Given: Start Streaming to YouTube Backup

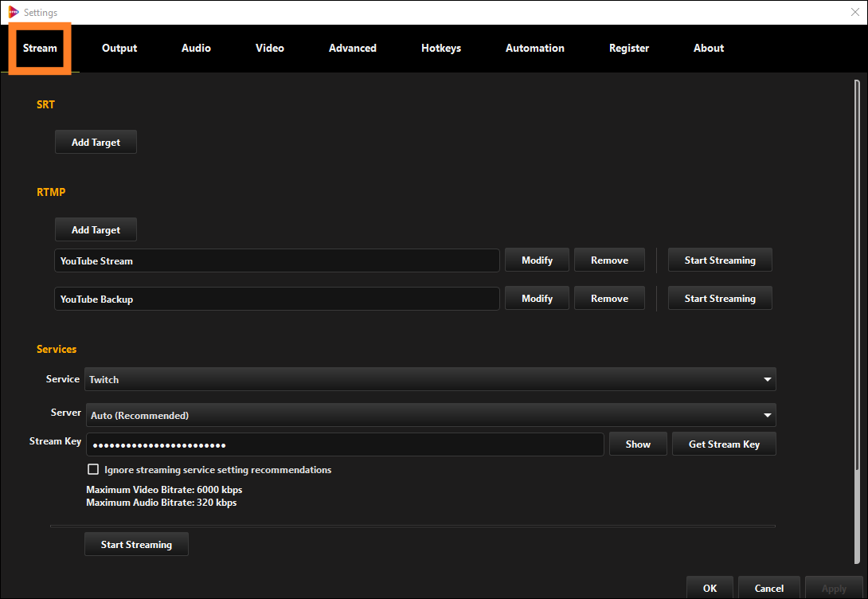Looking at the screenshot, I should [720, 299].
